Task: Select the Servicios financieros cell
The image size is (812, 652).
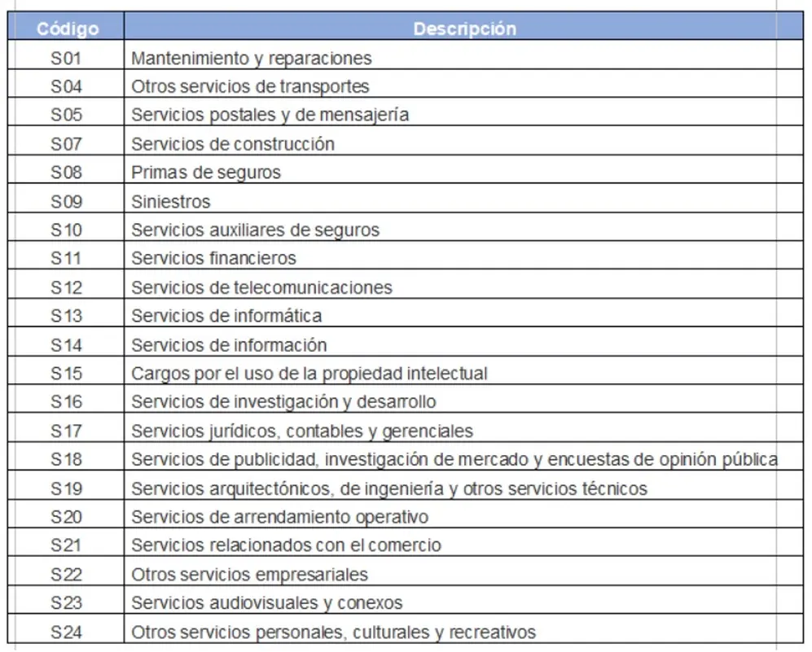Action: point(464,255)
